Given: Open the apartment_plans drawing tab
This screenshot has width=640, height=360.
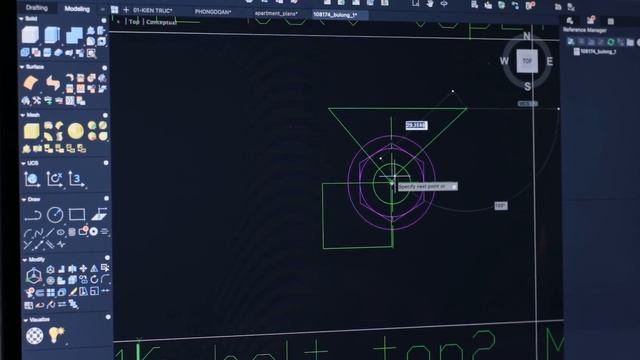Looking at the screenshot, I should coord(276,13).
